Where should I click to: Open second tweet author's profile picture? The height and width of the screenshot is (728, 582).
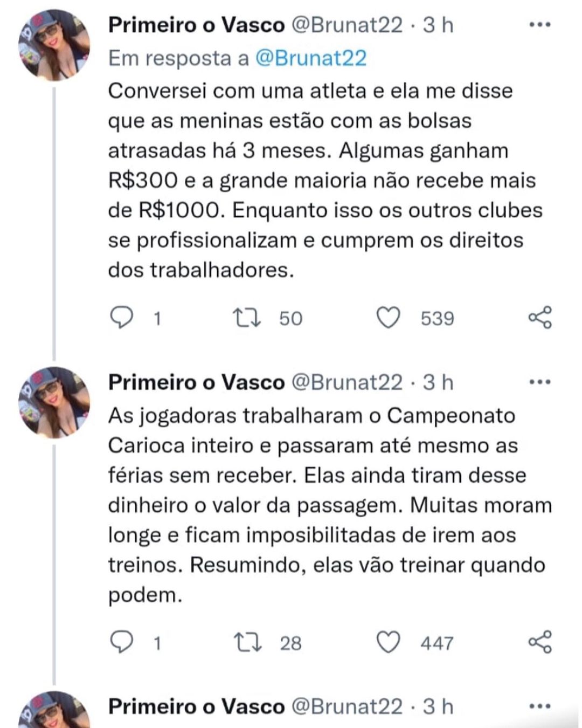pos(54,402)
